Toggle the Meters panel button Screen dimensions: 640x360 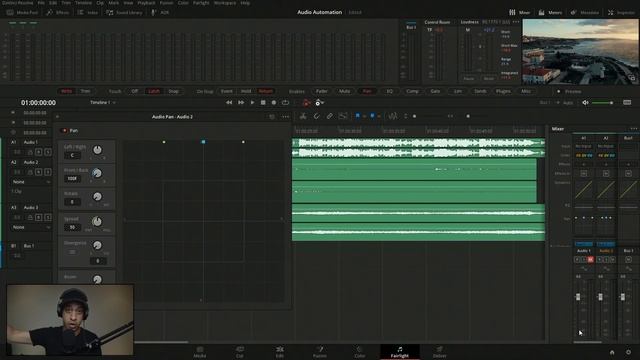click(550, 13)
